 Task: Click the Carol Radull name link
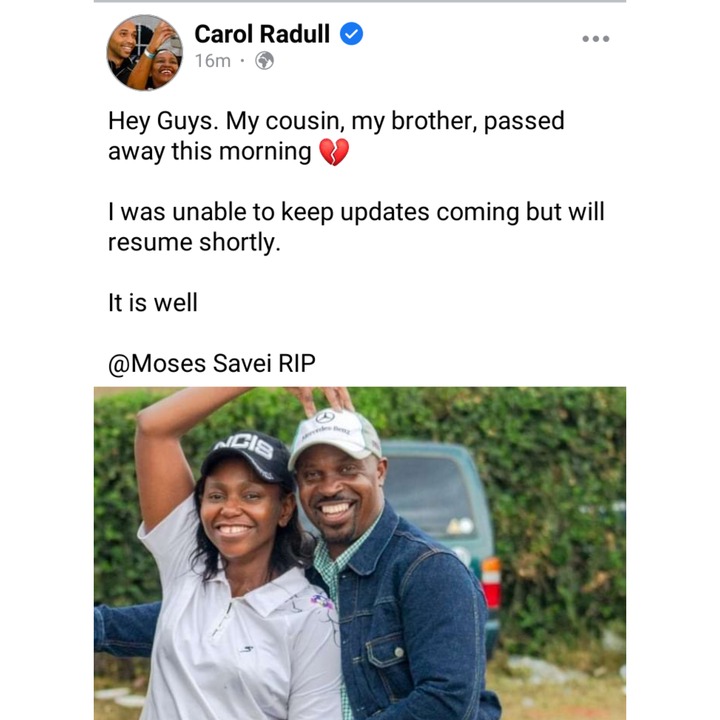[x=262, y=34]
